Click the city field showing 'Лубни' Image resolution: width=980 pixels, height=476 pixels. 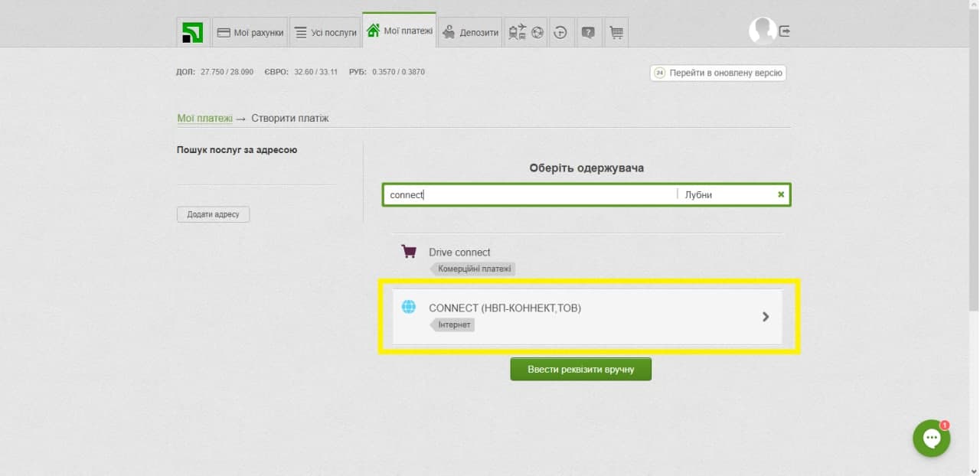726,194
